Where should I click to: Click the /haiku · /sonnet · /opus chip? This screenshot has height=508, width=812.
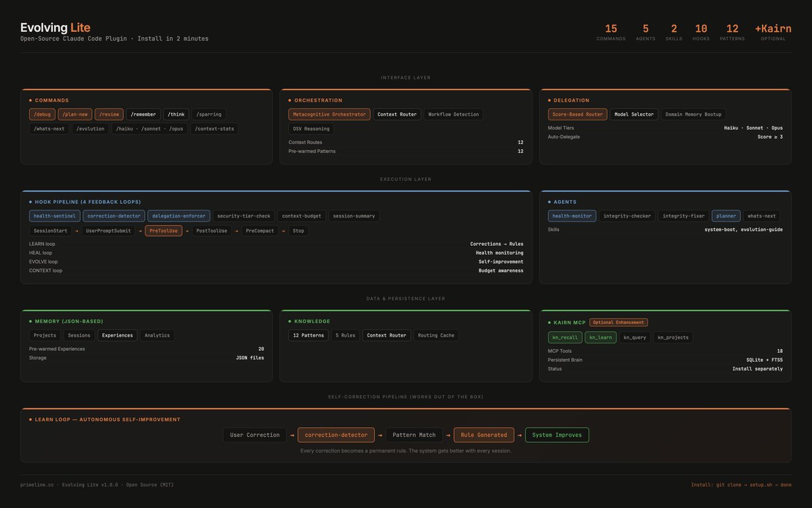150,129
